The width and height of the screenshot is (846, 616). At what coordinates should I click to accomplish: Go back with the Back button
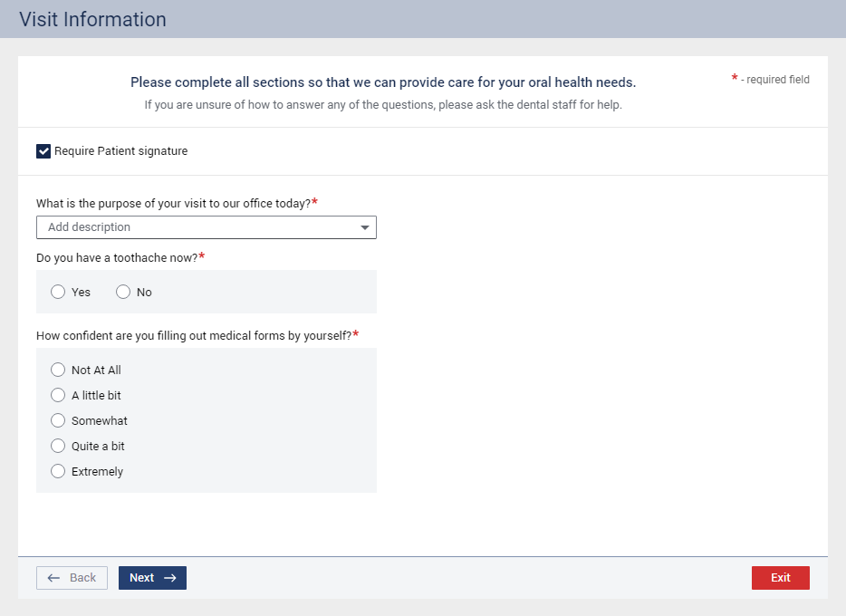[x=72, y=578]
